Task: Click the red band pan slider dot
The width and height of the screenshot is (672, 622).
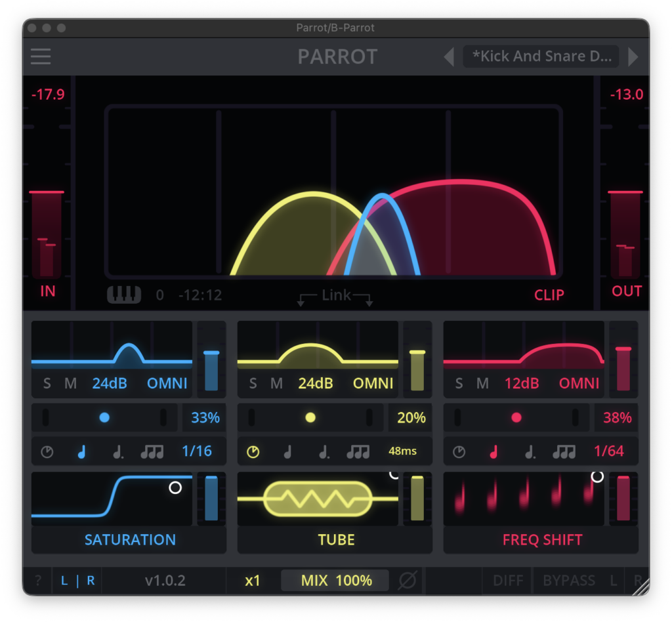Action: [516, 418]
